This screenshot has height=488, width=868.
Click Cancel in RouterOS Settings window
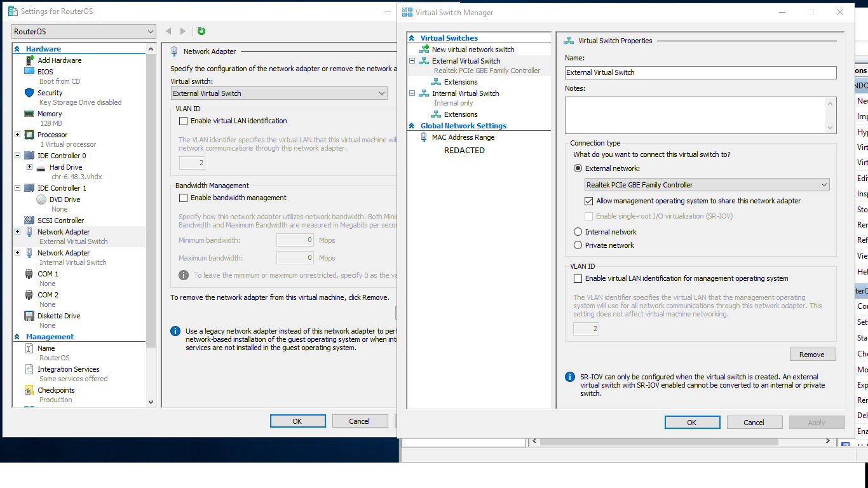click(x=359, y=421)
